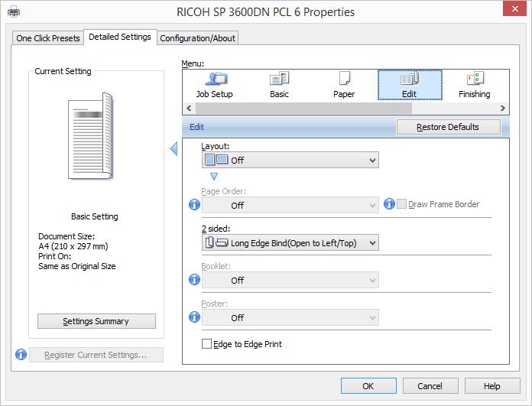Select the Basic menu icon
532x406 pixels.
click(279, 84)
